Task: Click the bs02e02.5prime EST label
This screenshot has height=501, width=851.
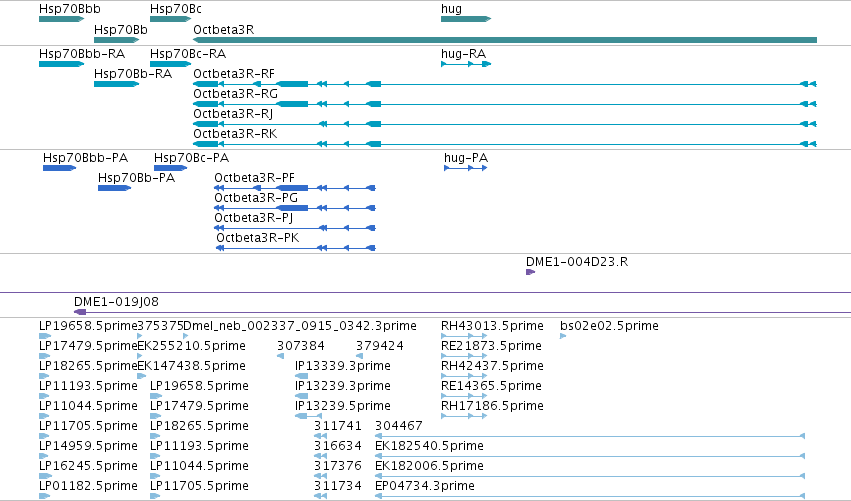Action: [609, 326]
